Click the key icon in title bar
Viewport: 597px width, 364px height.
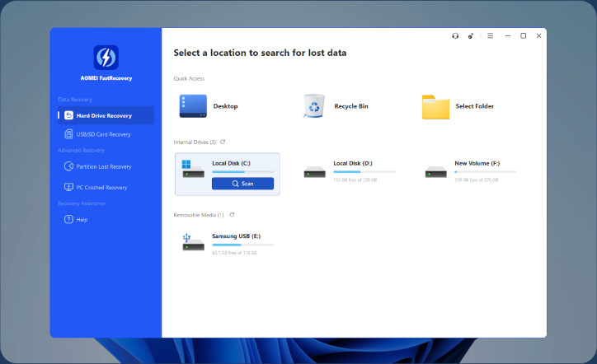click(471, 36)
